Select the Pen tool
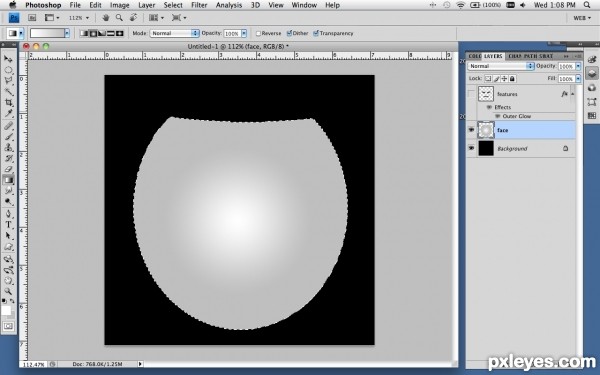This screenshot has width=600, height=375. click(x=8, y=214)
